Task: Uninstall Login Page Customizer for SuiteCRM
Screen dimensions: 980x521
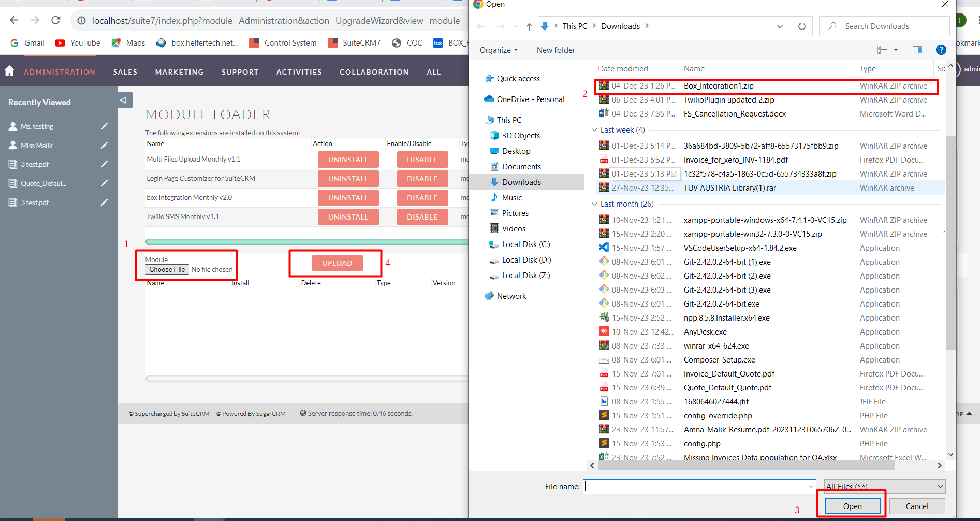Action: click(x=348, y=179)
